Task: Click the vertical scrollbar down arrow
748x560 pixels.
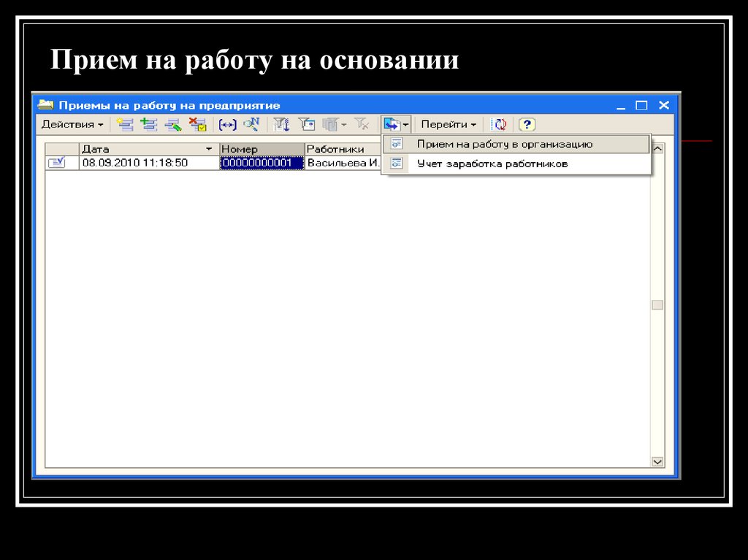Action: point(657,461)
